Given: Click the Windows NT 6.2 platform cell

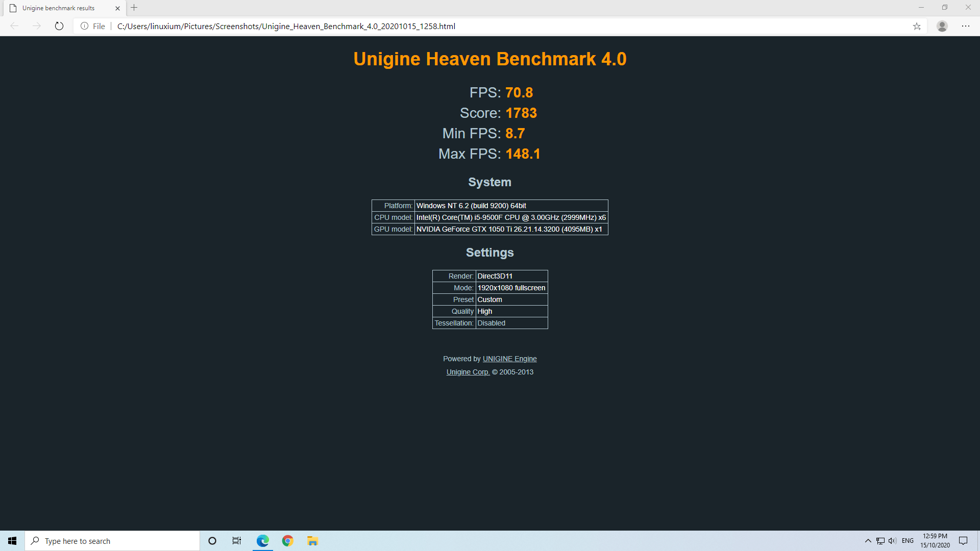Looking at the screenshot, I should pos(511,206).
